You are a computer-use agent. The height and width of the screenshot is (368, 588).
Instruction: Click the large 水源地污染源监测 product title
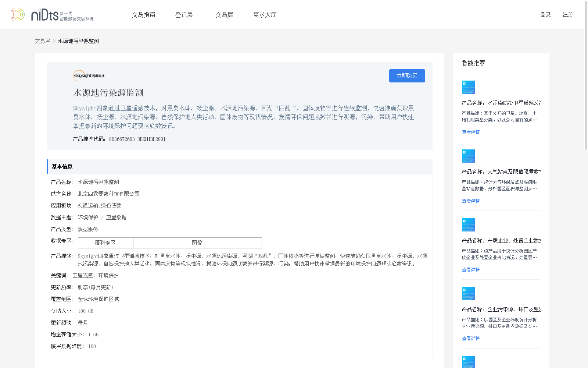click(x=108, y=93)
